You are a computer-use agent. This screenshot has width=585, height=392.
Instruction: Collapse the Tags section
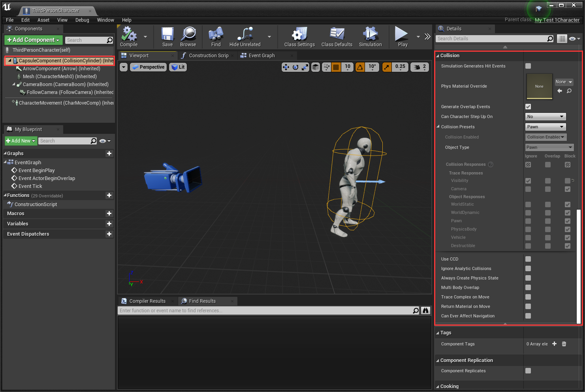point(438,333)
